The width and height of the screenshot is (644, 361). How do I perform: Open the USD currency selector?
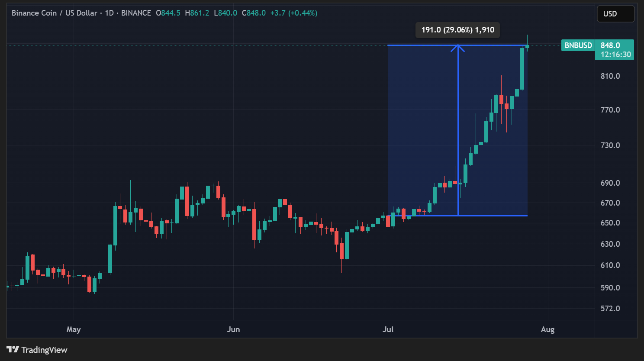tap(615, 14)
